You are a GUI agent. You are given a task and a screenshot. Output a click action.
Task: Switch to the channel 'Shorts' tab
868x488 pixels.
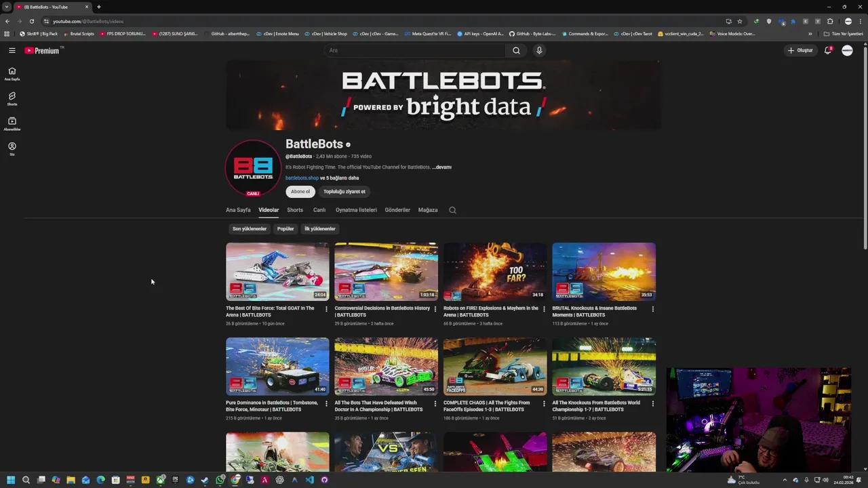coord(295,210)
